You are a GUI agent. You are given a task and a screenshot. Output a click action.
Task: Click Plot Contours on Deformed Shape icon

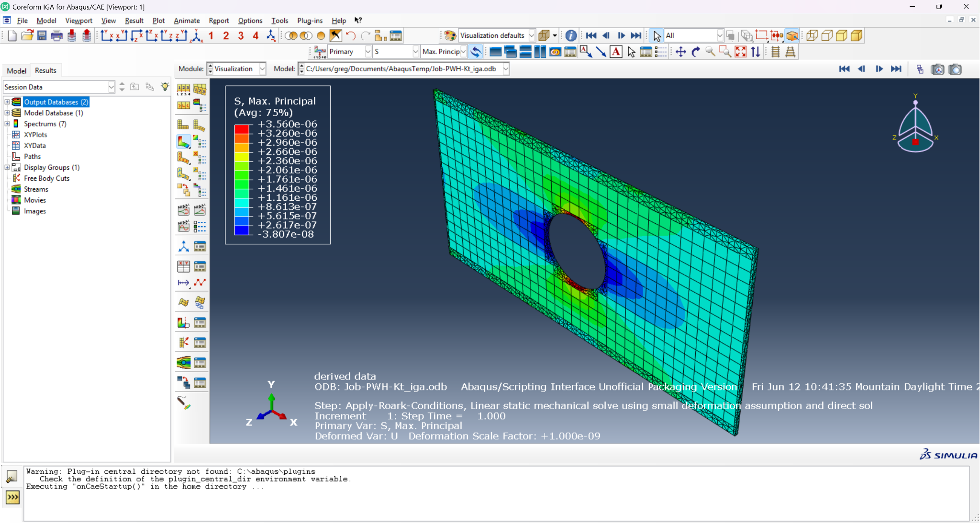(184, 142)
